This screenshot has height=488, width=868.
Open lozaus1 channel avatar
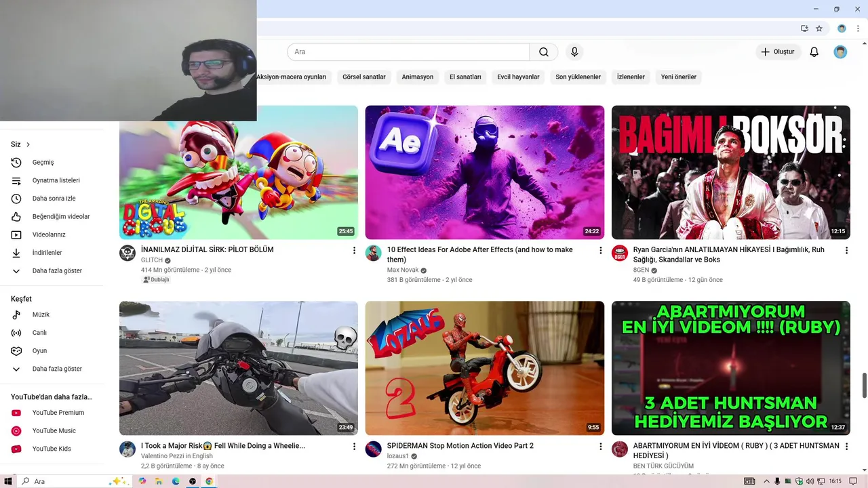[x=374, y=449]
